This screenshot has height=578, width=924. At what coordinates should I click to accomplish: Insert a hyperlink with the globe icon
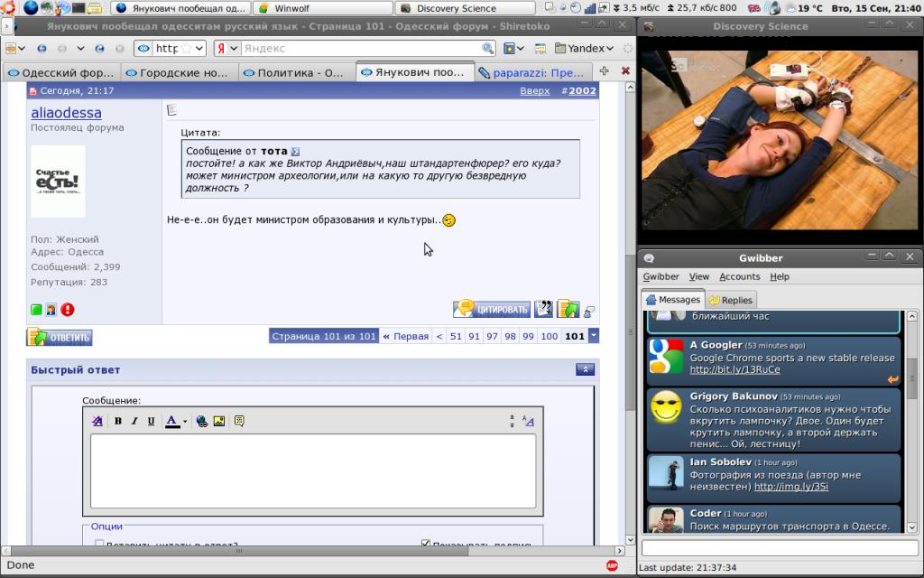(x=201, y=421)
